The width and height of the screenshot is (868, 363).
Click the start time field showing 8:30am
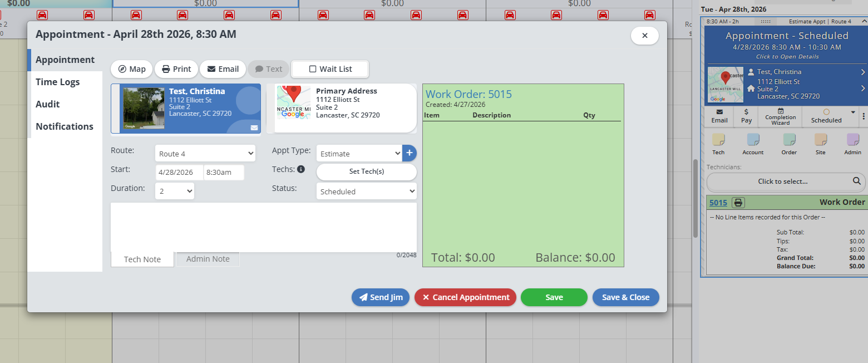click(224, 173)
